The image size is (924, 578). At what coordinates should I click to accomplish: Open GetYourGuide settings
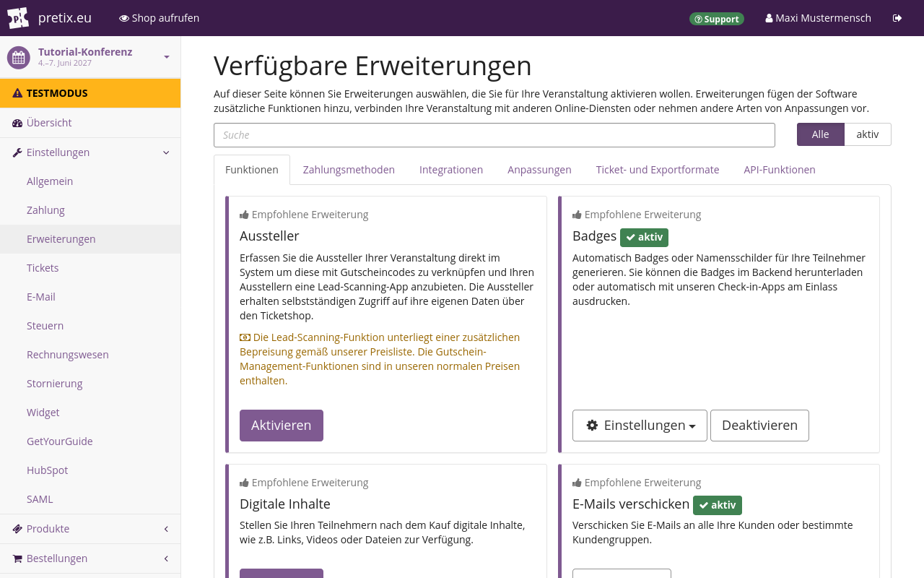click(90, 441)
